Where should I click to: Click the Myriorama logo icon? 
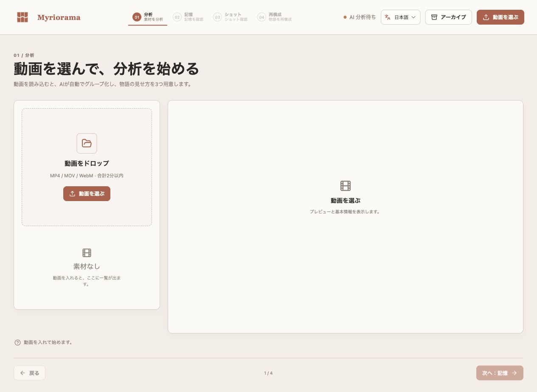pyautogui.click(x=22, y=17)
